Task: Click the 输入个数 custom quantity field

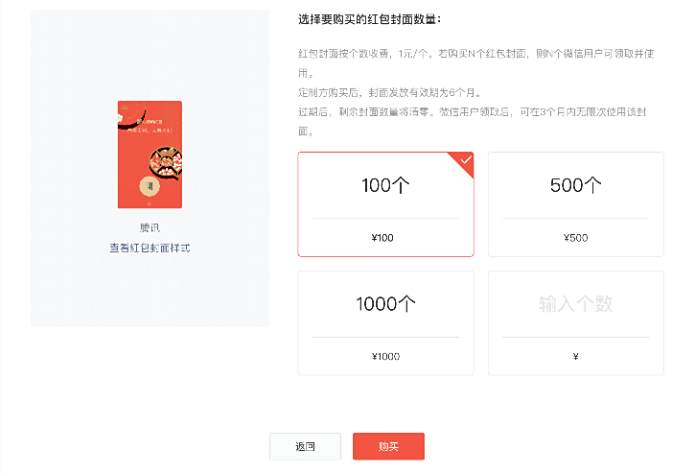Action: (x=576, y=304)
